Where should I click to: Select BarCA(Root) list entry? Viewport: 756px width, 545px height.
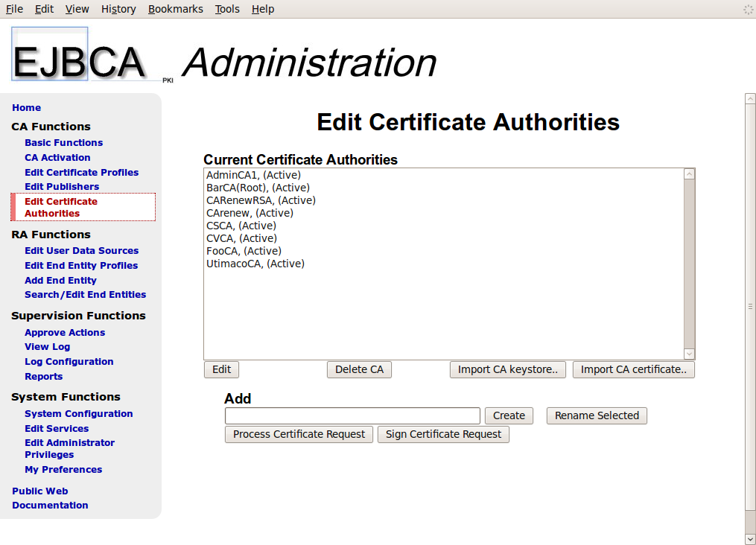[x=258, y=188]
